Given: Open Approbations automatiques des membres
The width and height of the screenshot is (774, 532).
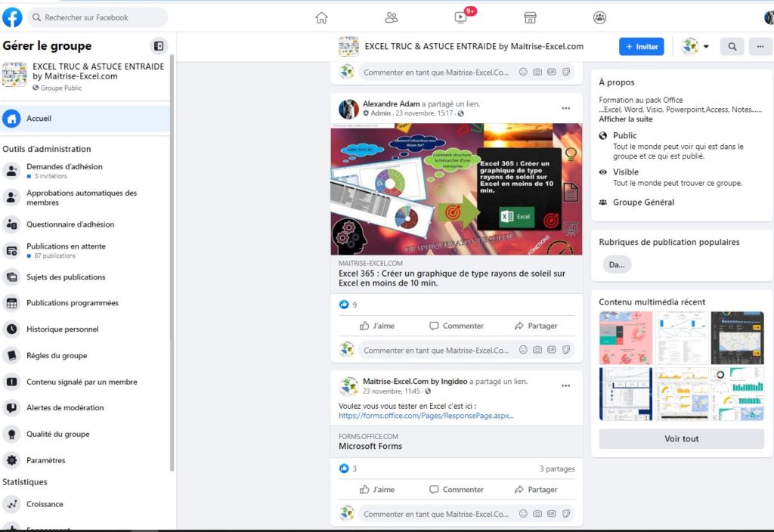Looking at the screenshot, I should [85, 197].
